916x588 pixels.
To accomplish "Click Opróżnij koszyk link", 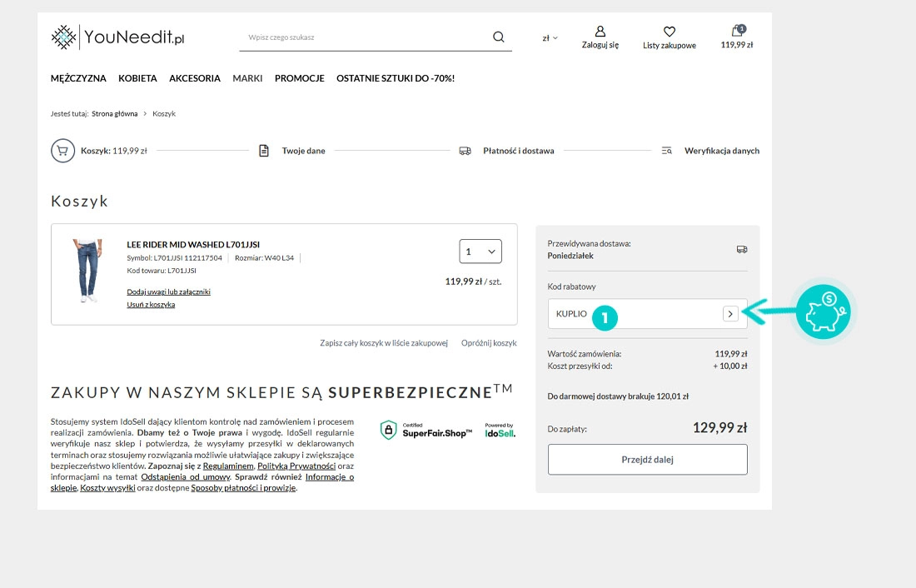I will click(489, 343).
